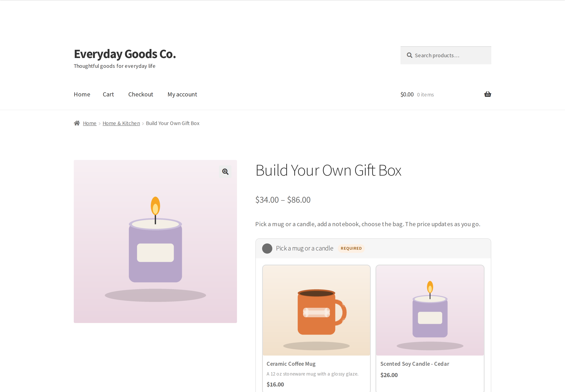
Task: Expand the 'Pick a mug or a candle' header
Action: (373, 248)
